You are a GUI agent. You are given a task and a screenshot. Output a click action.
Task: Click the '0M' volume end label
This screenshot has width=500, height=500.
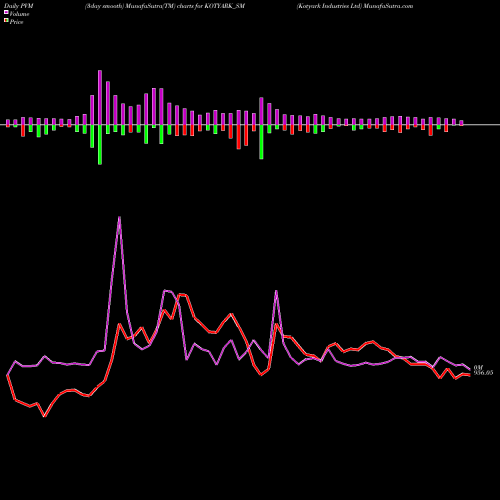point(478,367)
